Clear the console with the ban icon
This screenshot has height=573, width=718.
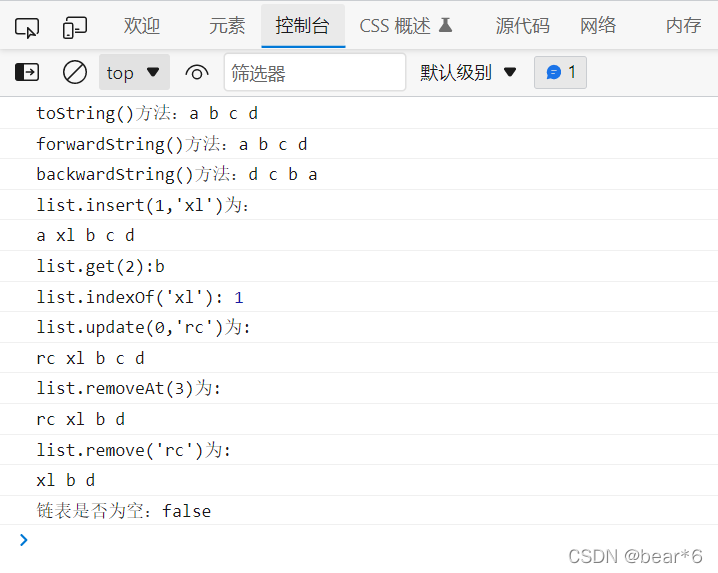pos(75,72)
